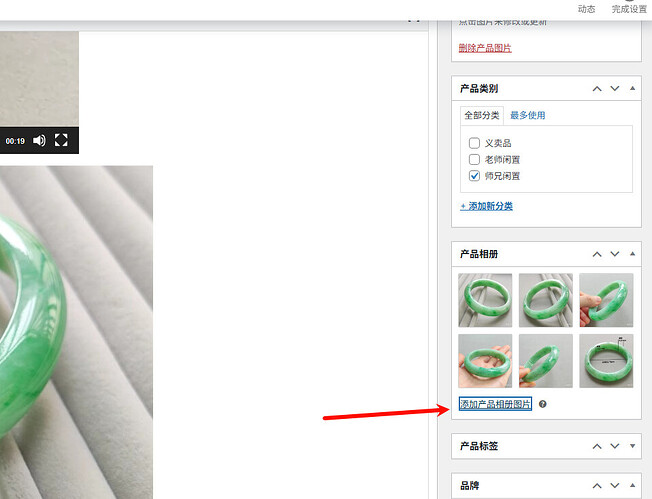Image resolution: width=652 pixels, height=499 pixels.
Task: Click the 删除产品图片 link
Action: pos(485,48)
